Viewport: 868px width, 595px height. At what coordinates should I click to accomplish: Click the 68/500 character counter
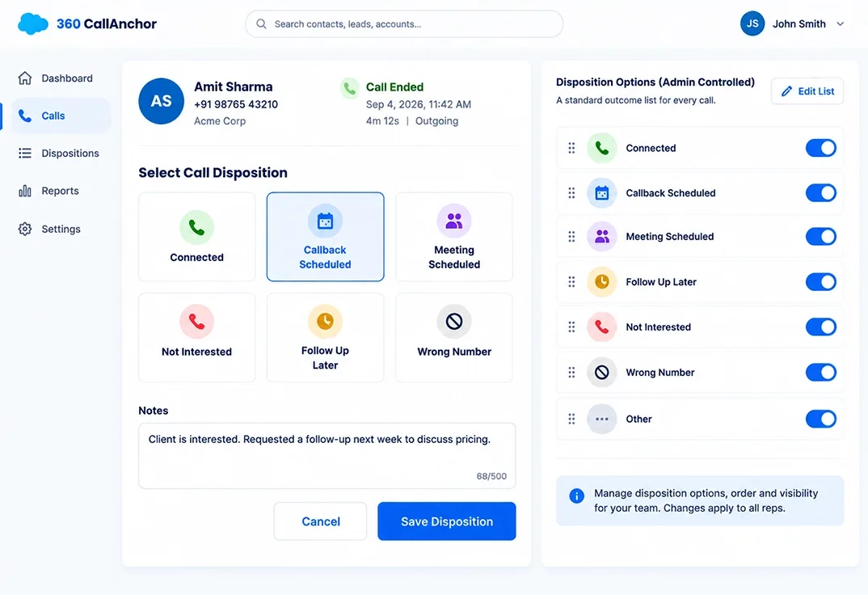tap(491, 476)
